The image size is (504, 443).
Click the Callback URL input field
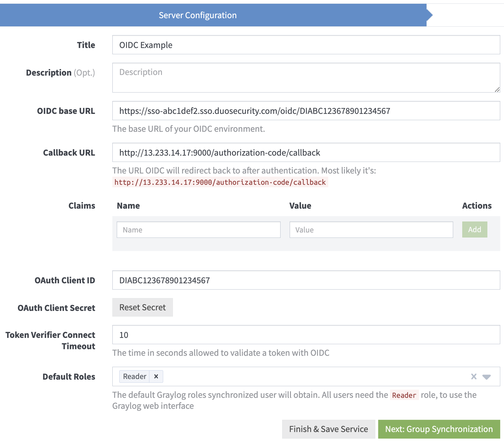click(306, 152)
